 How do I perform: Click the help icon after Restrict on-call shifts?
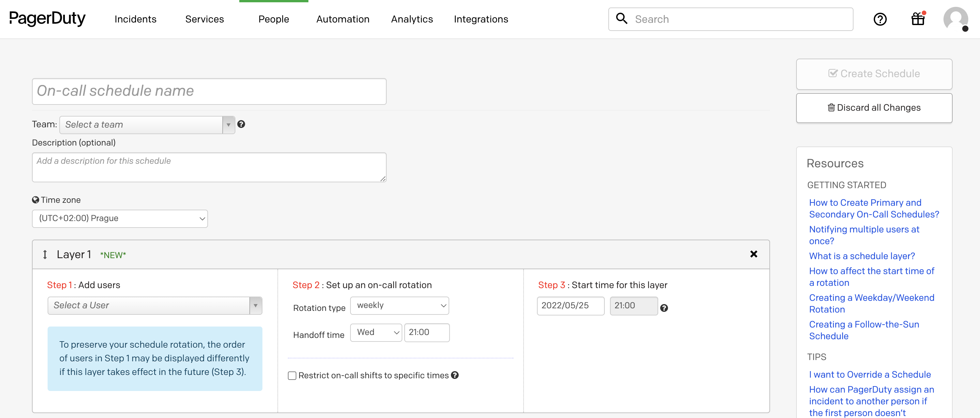455,375
